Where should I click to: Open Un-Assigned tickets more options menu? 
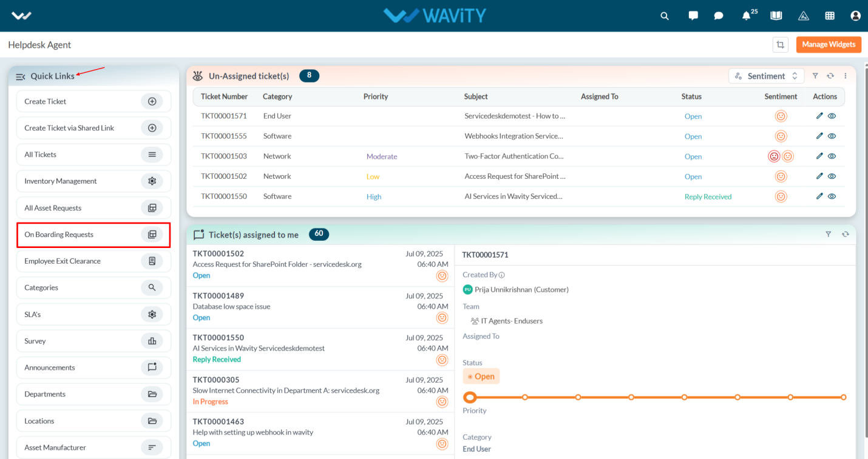pyautogui.click(x=846, y=76)
